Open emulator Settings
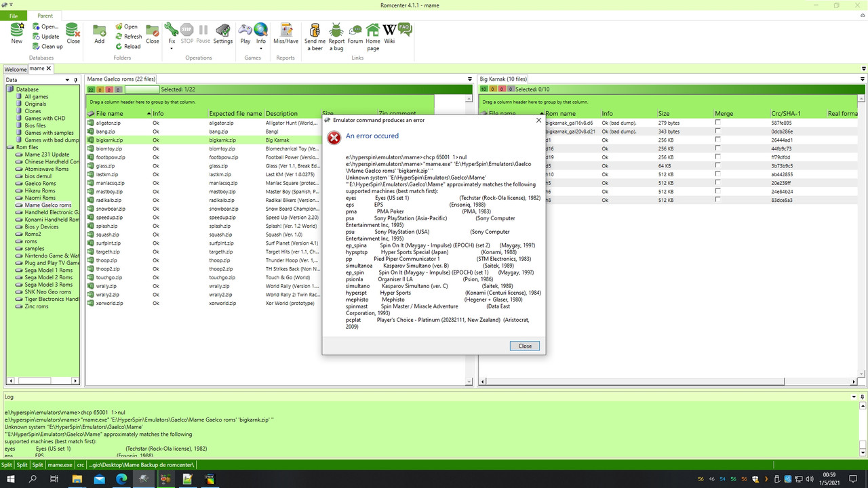This screenshot has height=488, width=868. tap(223, 33)
